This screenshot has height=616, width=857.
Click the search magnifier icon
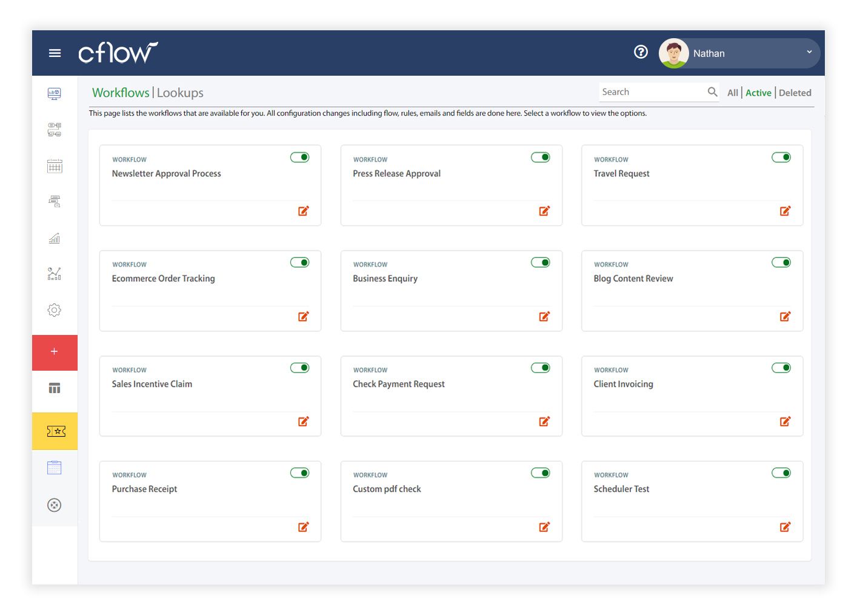point(712,92)
